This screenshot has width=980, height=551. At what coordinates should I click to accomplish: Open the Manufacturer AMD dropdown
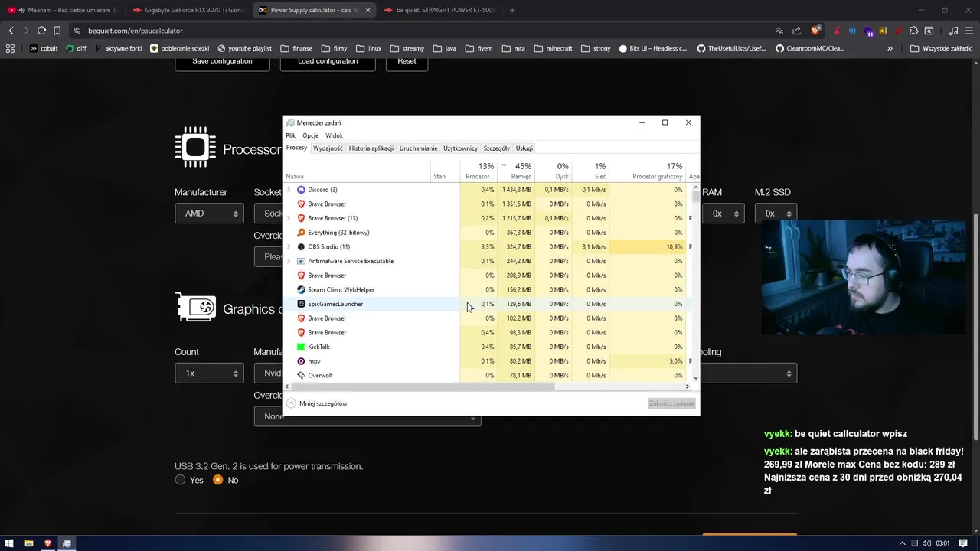[209, 214]
